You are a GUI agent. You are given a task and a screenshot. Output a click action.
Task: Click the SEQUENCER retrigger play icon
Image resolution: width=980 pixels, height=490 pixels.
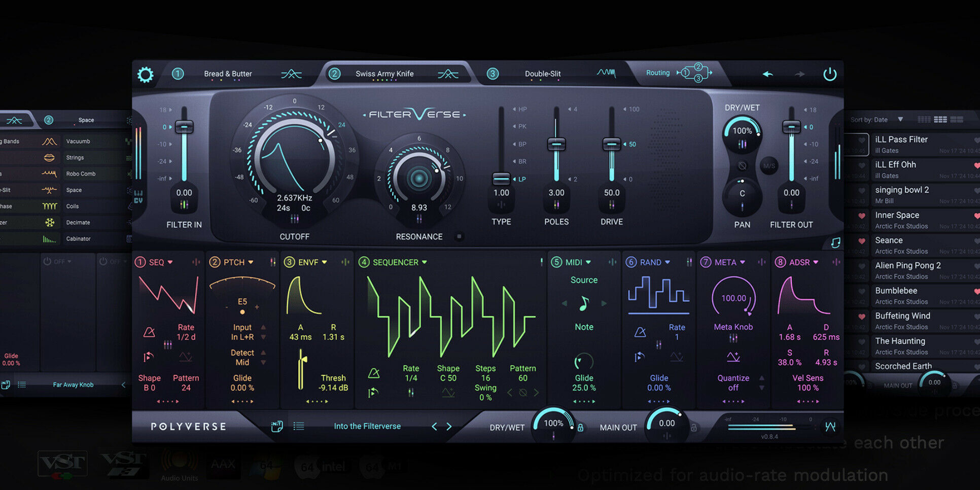(373, 393)
